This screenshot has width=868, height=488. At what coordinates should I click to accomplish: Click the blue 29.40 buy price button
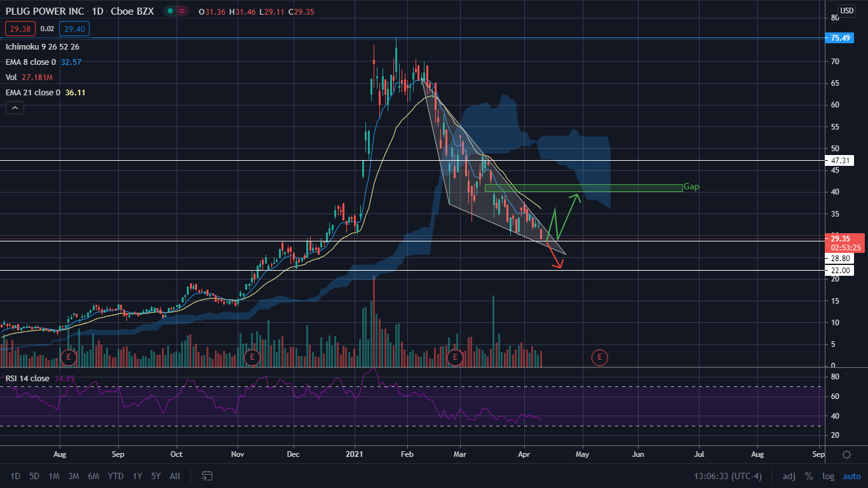74,29
